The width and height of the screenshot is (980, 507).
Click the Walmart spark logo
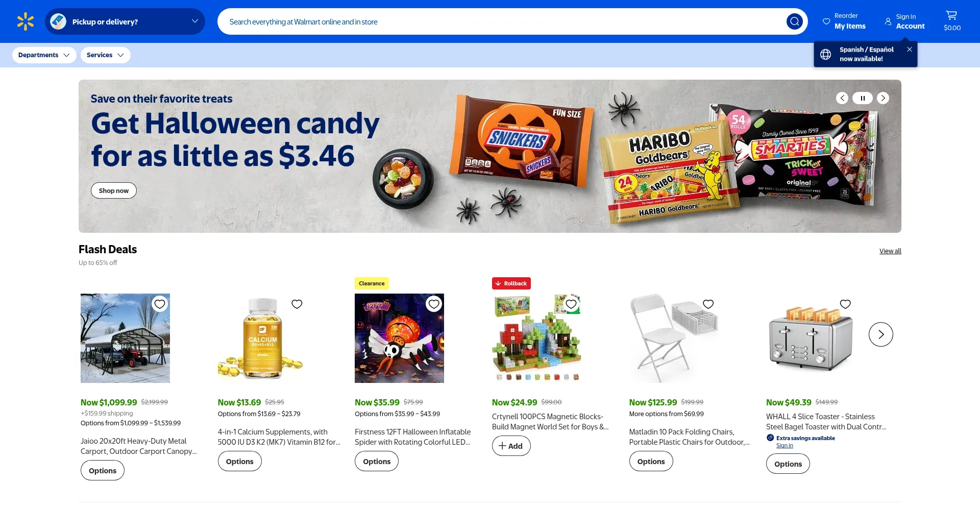[25, 21]
